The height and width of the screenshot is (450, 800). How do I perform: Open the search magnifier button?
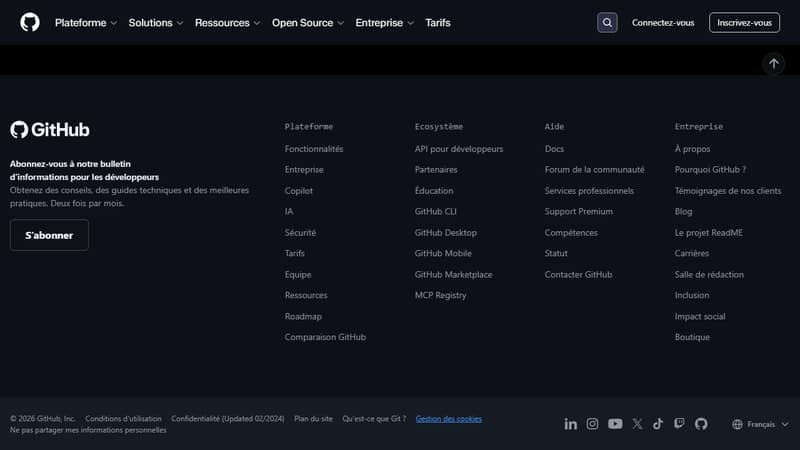[x=607, y=22]
